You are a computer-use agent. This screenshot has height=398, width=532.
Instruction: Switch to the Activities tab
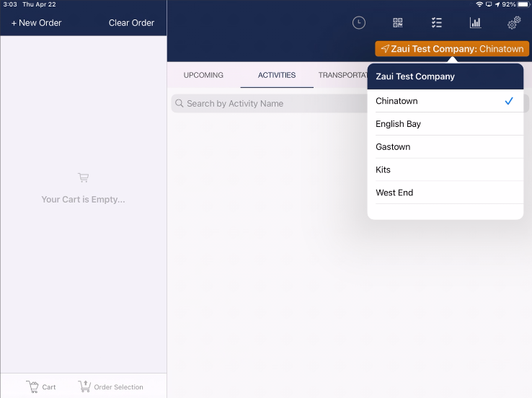(x=277, y=75)
